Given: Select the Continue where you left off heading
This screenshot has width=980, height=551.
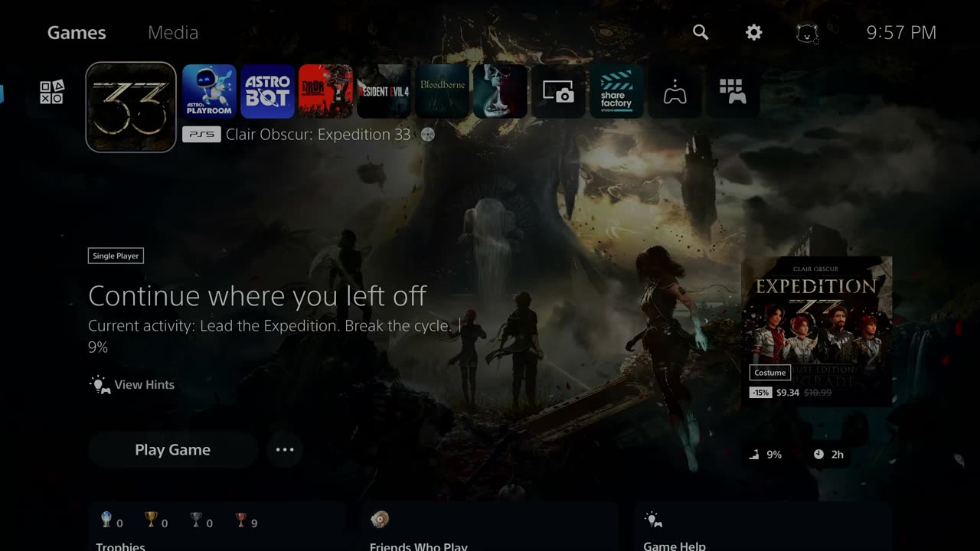Looking at the screenshot, I should (x=257, y=295).
